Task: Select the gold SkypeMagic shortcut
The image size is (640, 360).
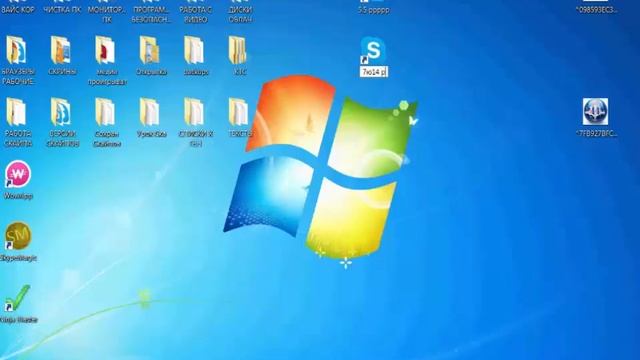Action: (18, 236)
